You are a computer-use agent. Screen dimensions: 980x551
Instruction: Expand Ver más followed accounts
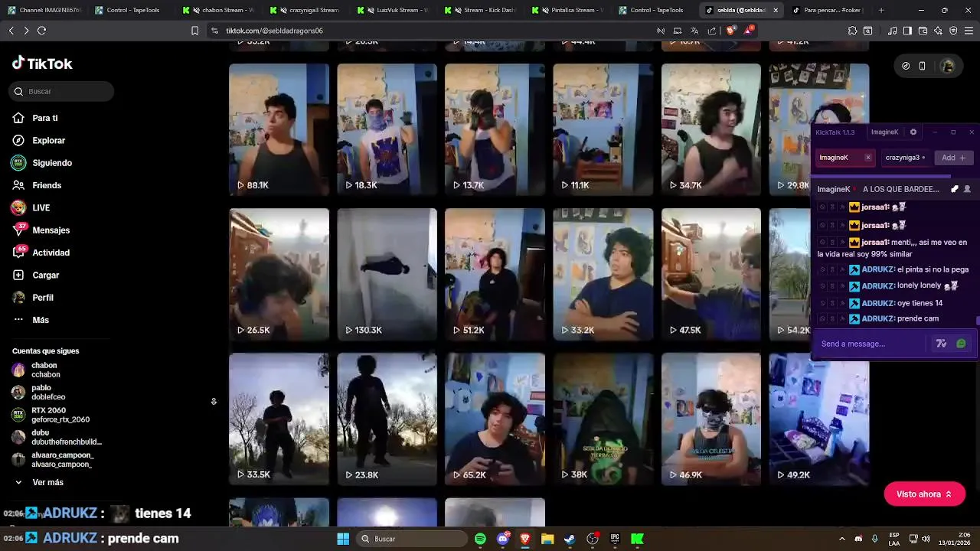[x=38, y=482]
